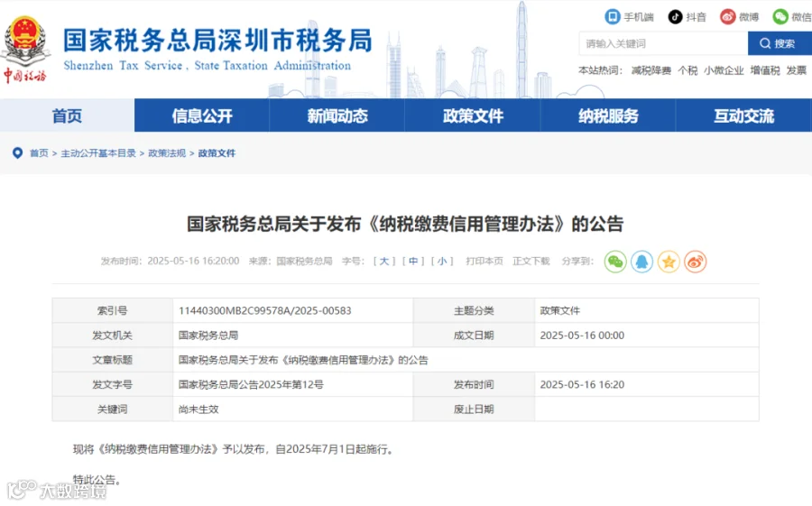Open the 抖音 Douyin icon link

(x=675, y=16)
